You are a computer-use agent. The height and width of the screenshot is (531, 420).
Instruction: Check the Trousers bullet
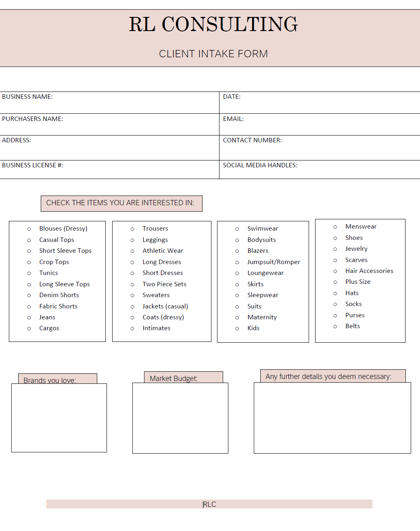coord(132,229)
